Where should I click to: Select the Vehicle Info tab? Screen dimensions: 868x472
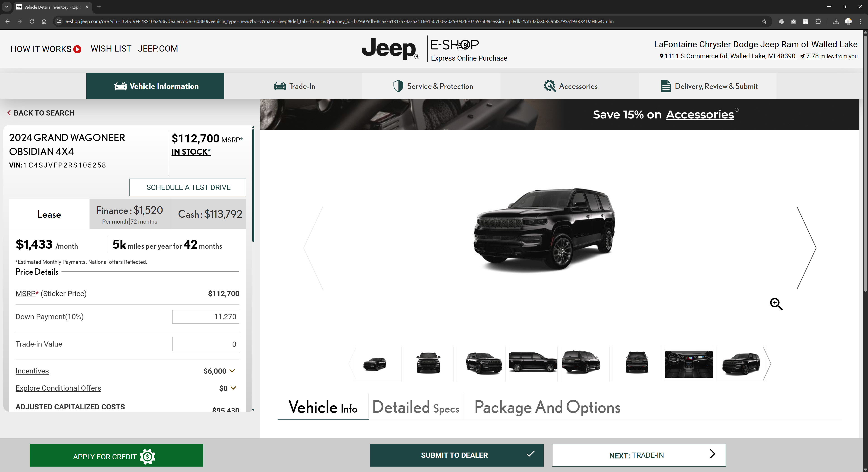[x=323, y=407]
